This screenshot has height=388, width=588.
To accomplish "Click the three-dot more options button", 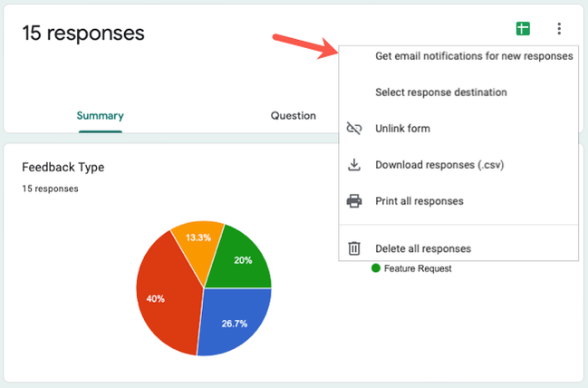I will [559, 29].
